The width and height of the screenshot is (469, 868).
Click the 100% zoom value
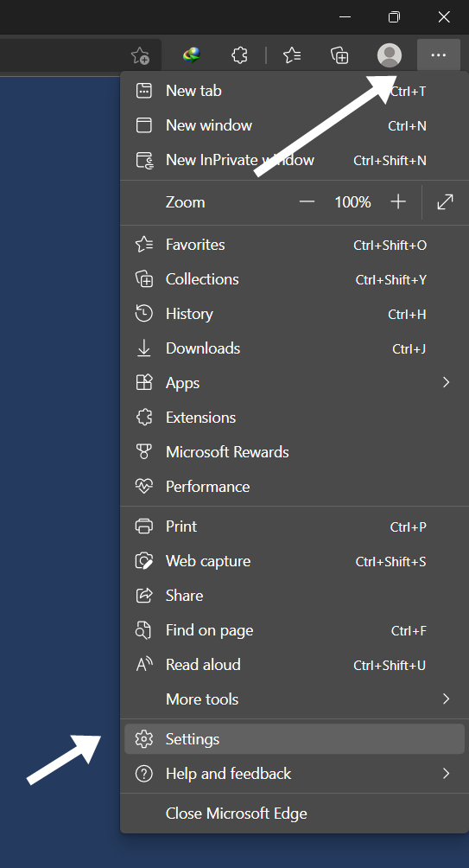point(353,202)
